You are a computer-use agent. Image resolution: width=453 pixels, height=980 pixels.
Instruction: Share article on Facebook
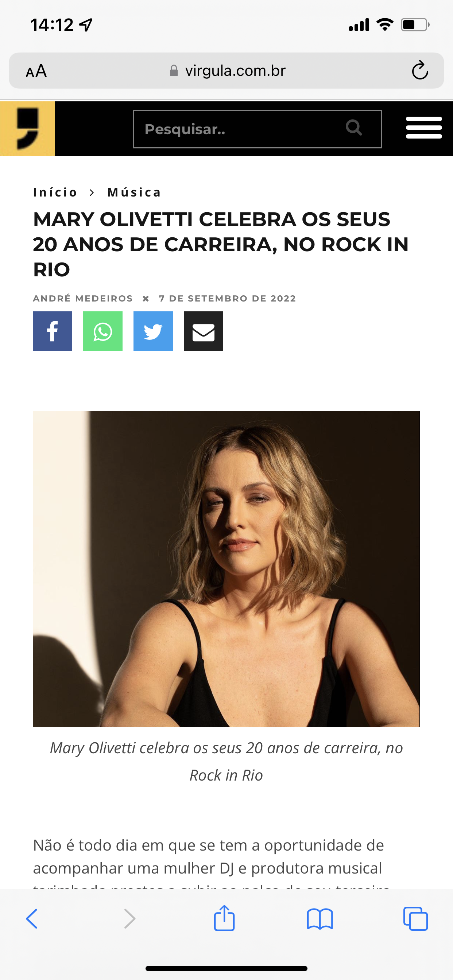pyautogui.click(x=53, y=331)
